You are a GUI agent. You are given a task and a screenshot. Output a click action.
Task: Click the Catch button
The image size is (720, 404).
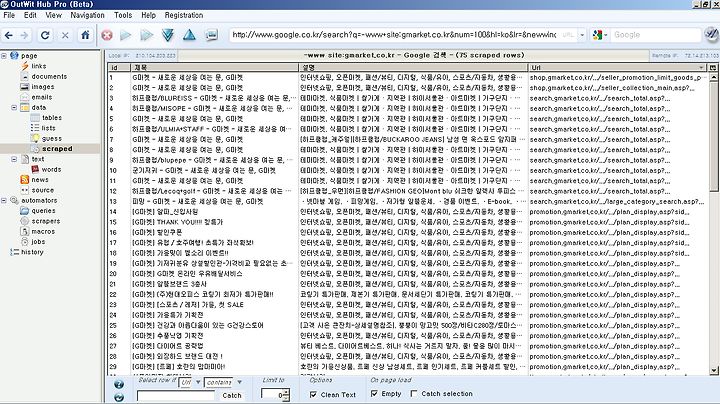pos(232,395)
